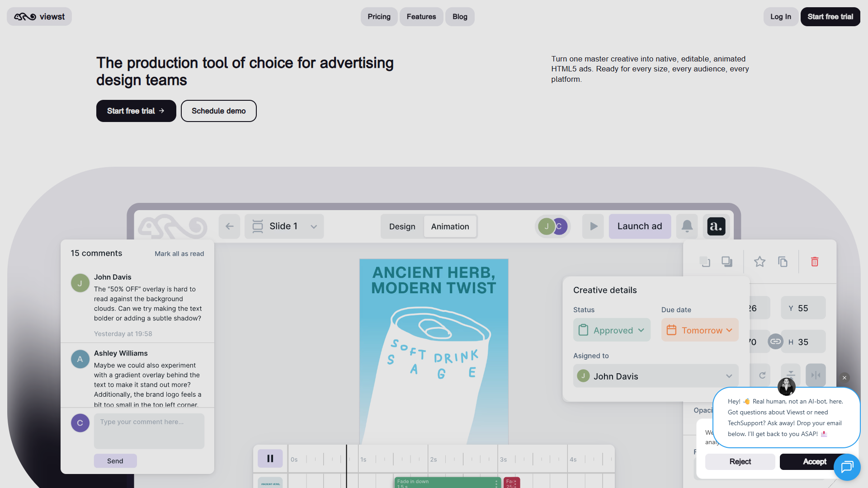
Task: Click the bring-to-front layers icon
Action: [x=727, y=262]
